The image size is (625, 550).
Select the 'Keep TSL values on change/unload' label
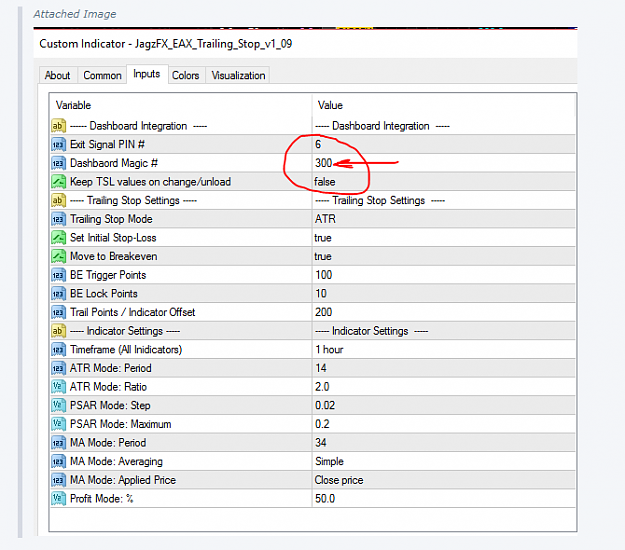tap(150, 182)
